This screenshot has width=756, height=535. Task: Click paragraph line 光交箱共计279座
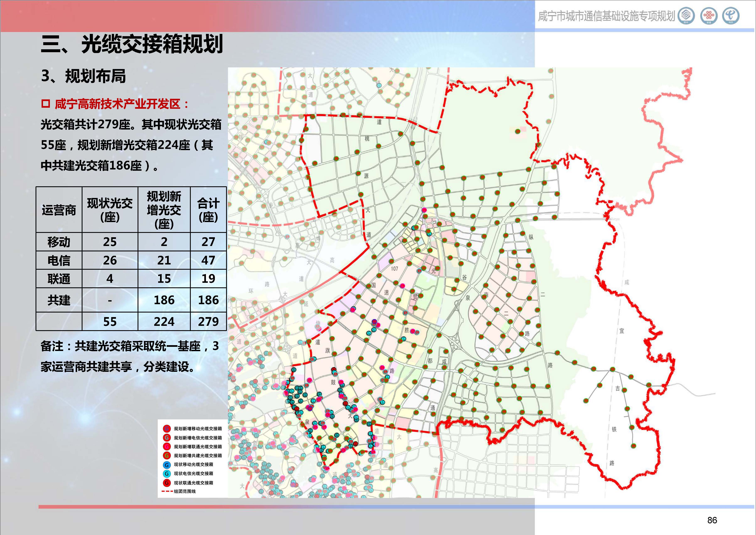coord(86,125)
